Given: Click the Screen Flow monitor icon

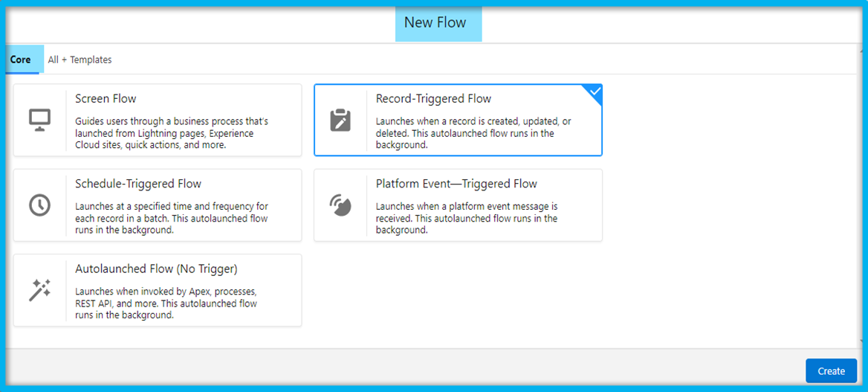Looking at the screenshot, I should (x=40, y=120).
